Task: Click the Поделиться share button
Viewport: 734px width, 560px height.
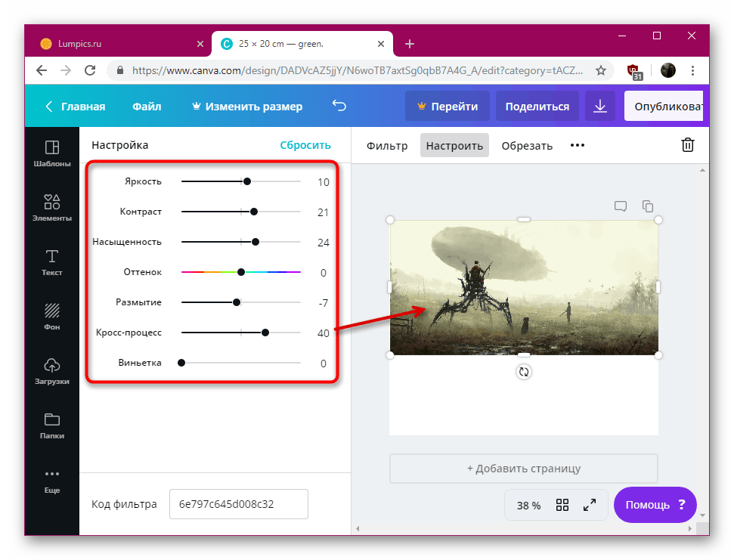Action: tap(537, 107)
